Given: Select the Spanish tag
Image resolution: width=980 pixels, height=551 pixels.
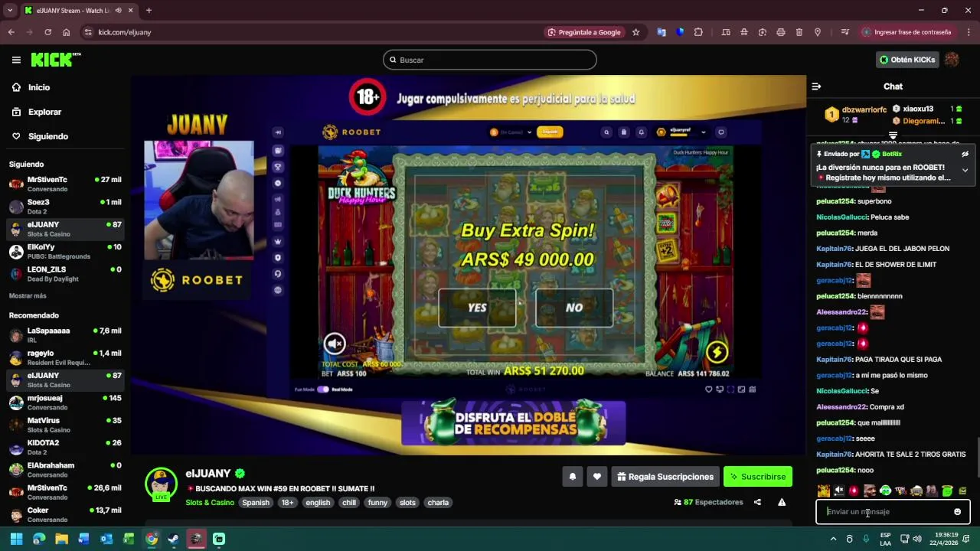Looking at the screenshot, I should coord(256,503).
